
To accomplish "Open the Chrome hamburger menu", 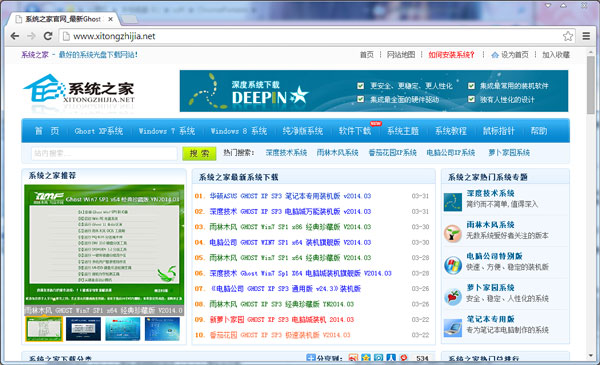I will 586,36.
